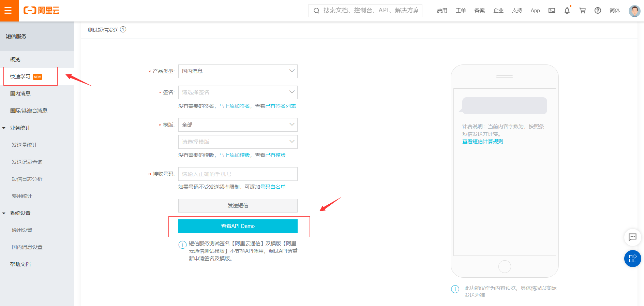Open 发送量统计 page
This screenshot has height=306, width=644.
(x=25, y=145)
